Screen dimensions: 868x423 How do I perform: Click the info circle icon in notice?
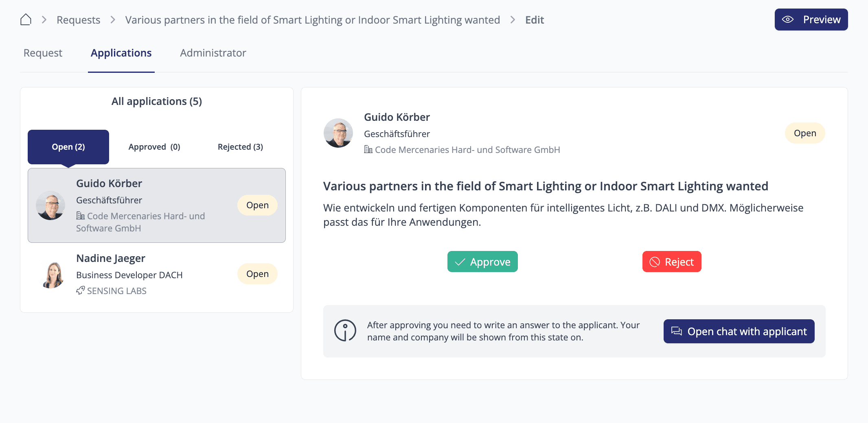[345, 331]
